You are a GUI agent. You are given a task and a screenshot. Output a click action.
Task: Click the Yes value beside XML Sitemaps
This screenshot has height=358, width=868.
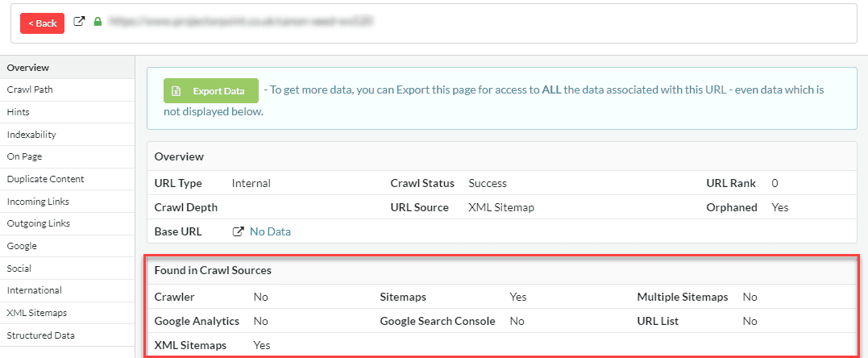(262, 345)
